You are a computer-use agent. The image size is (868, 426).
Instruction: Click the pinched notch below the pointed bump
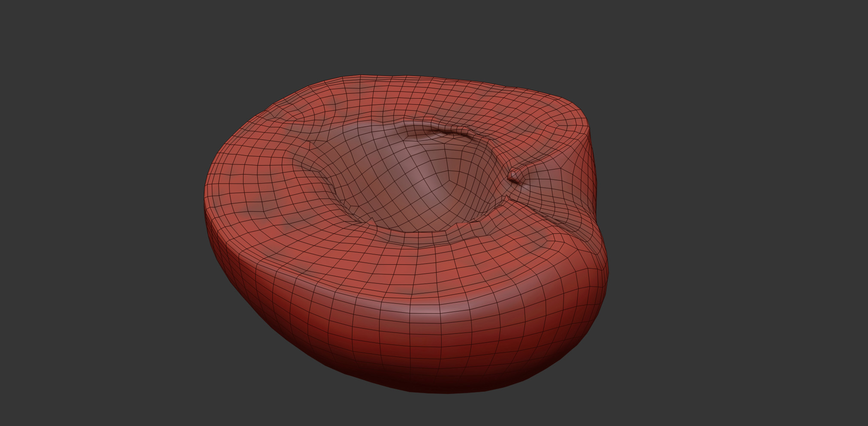tap(508, 198)
